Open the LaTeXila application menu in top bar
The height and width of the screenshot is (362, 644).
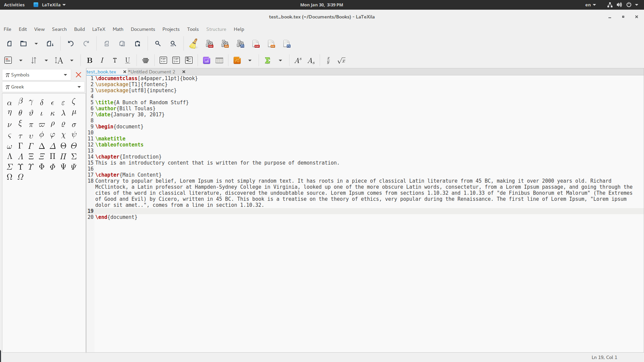click(50, 5)
